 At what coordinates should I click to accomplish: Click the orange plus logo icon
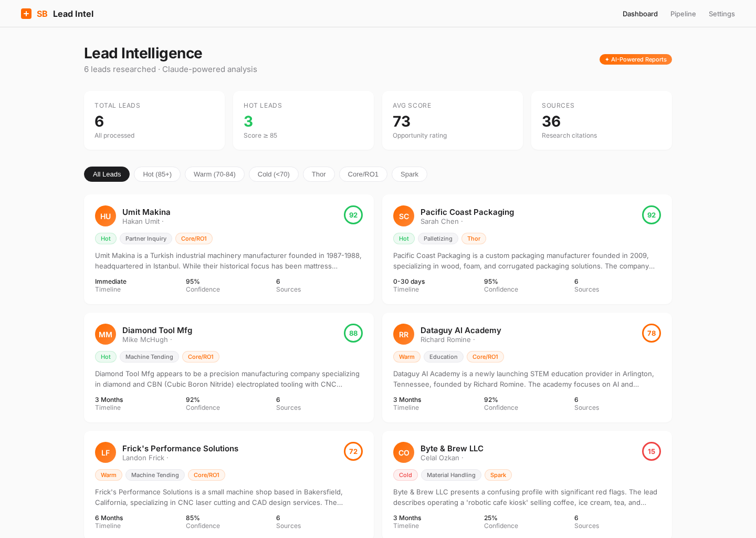[26, 14]
